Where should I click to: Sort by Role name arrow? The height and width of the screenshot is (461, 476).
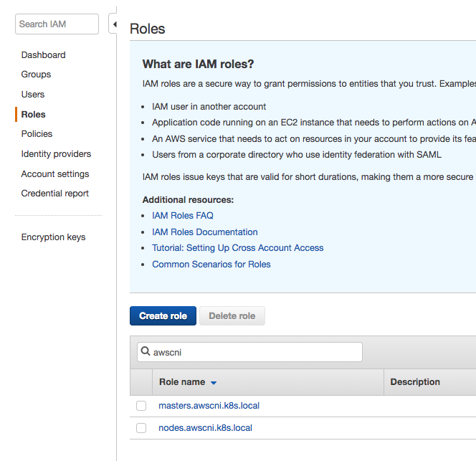(x=214, y=383)
